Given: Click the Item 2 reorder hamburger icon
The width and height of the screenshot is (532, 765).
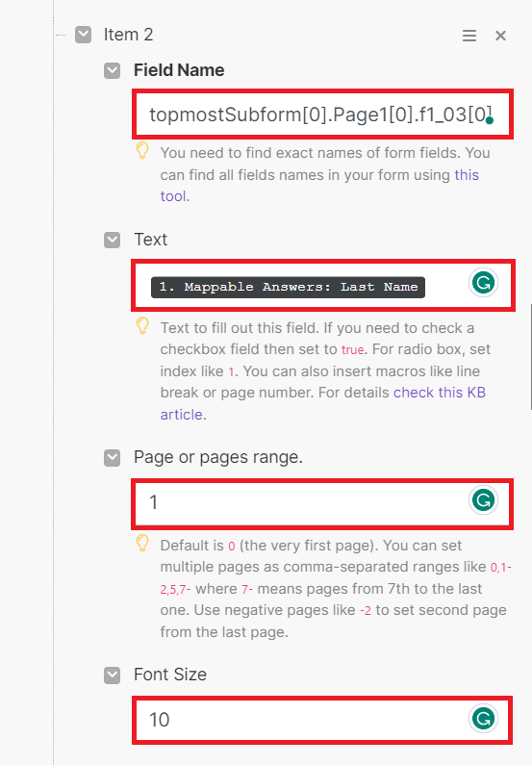Looking at the screenshot, I should point(469,36).
